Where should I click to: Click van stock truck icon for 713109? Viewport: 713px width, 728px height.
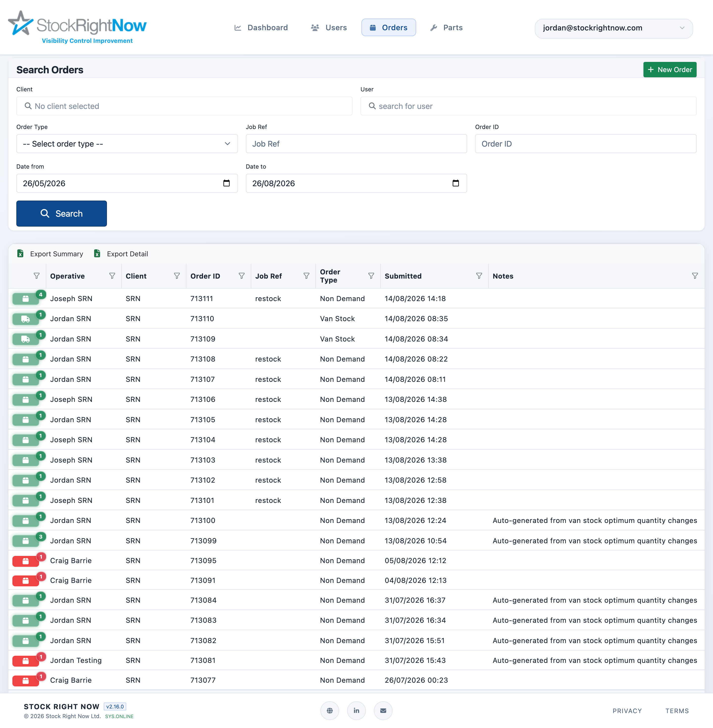pyautogui.click(x=25, y=339)
